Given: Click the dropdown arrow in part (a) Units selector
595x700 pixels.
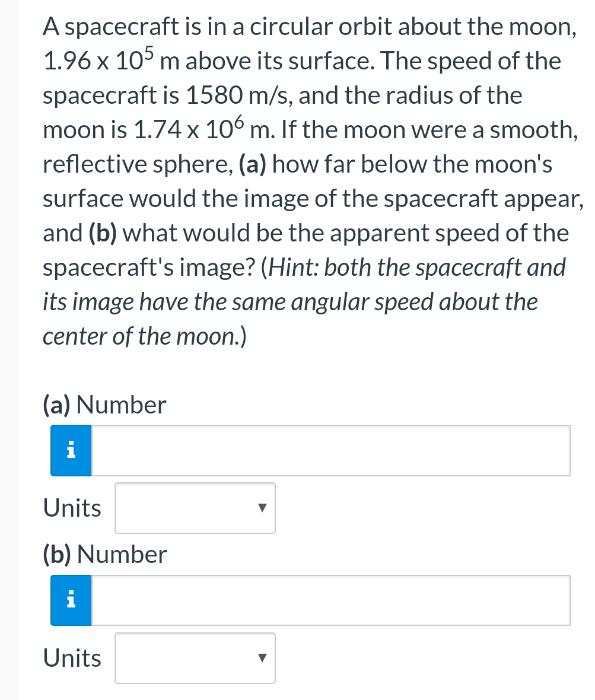Looking at the screenshot, I should click(x=262, y=508).
